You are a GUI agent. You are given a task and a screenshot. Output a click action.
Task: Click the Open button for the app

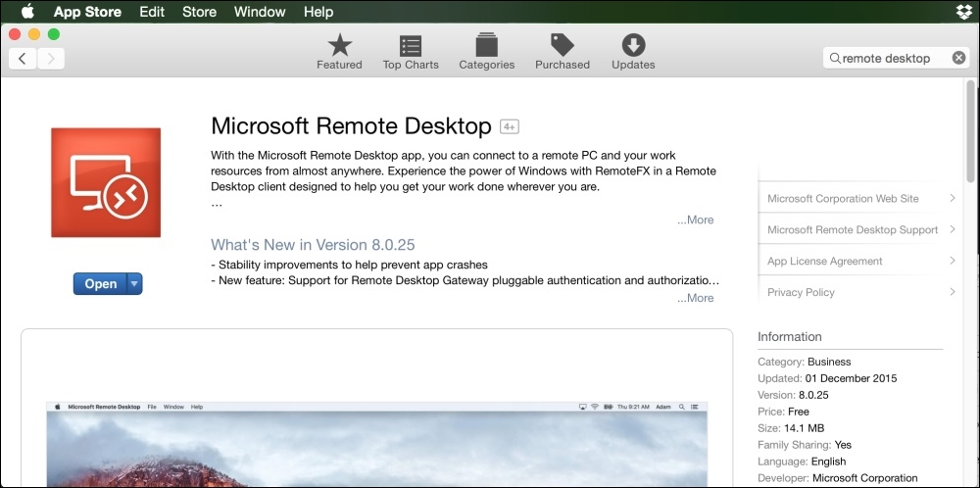101,283
